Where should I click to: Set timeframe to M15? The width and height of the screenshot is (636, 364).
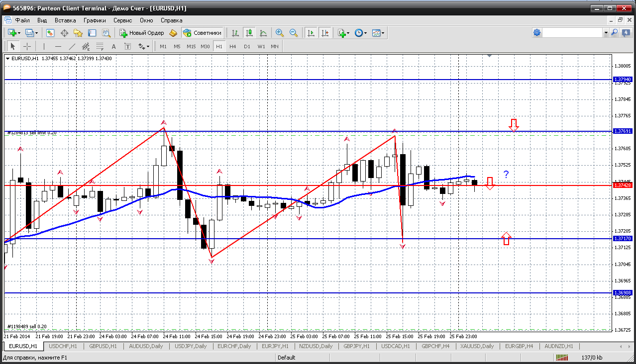[191, 46]
